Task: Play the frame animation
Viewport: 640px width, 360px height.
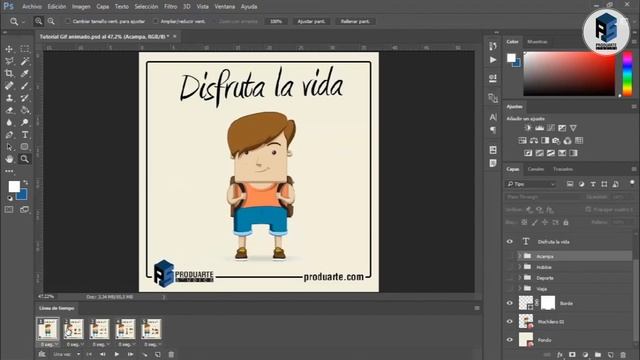Action: (116, 354)
